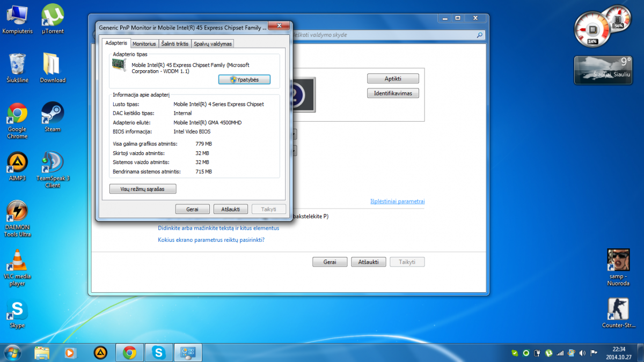This screenshot has height=362, width=644.
Task: Click the Show desktop strip beside the clock
Action: click(x=640, y=352)
